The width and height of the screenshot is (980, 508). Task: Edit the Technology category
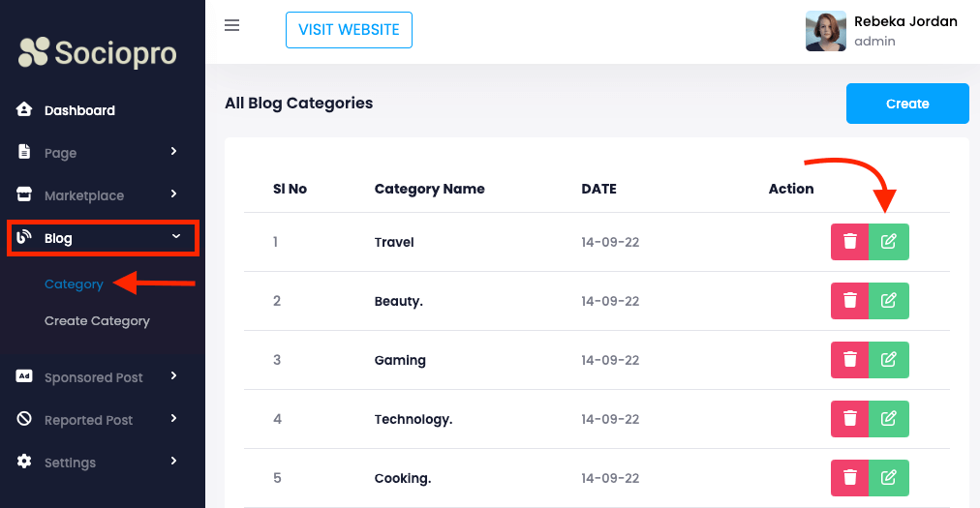889,419
